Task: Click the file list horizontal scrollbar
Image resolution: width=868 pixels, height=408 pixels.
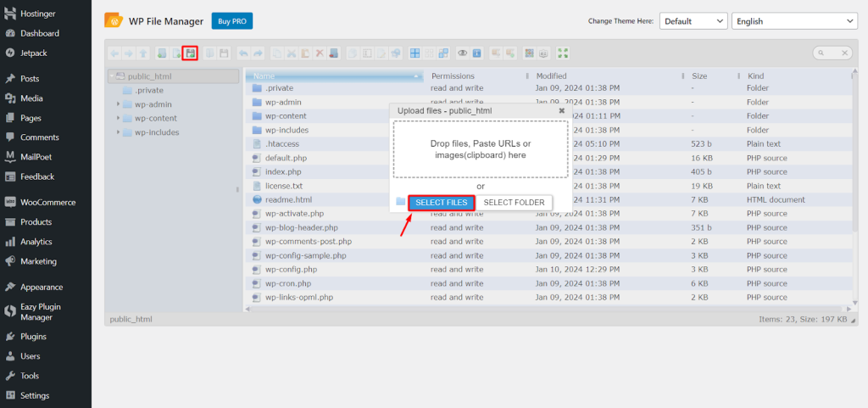Action: 548,309
